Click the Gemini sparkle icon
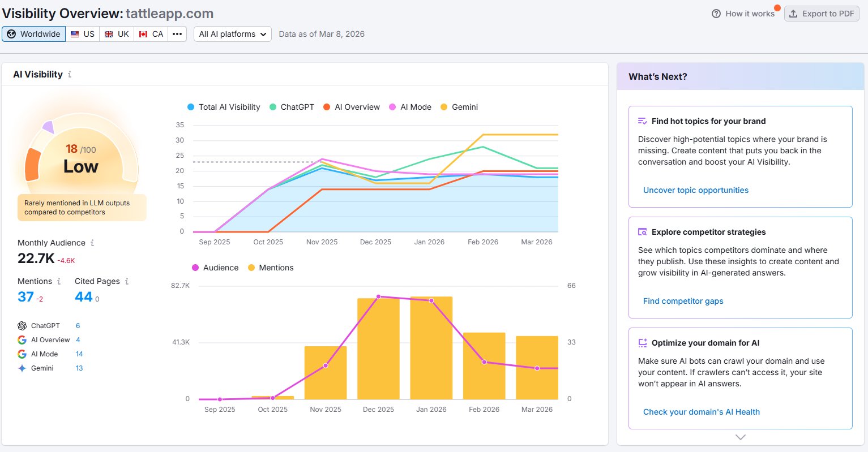868x452 pixels. (22, 368)
